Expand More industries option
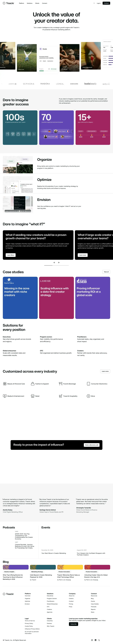Image resolution: width=113 pixels, height=644 pixels. pos(91,396)
